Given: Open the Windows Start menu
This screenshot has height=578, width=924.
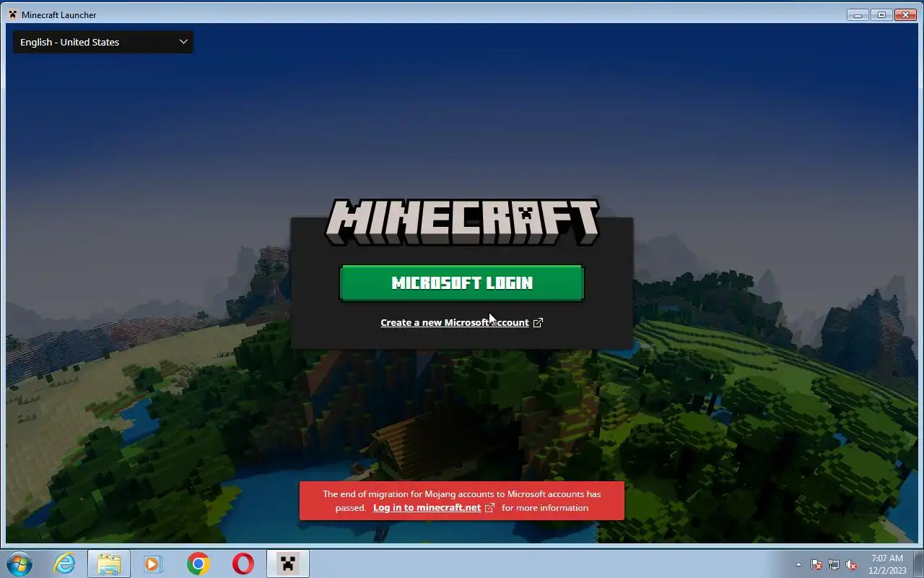Looking at the screenshot, I should [19, 564].
